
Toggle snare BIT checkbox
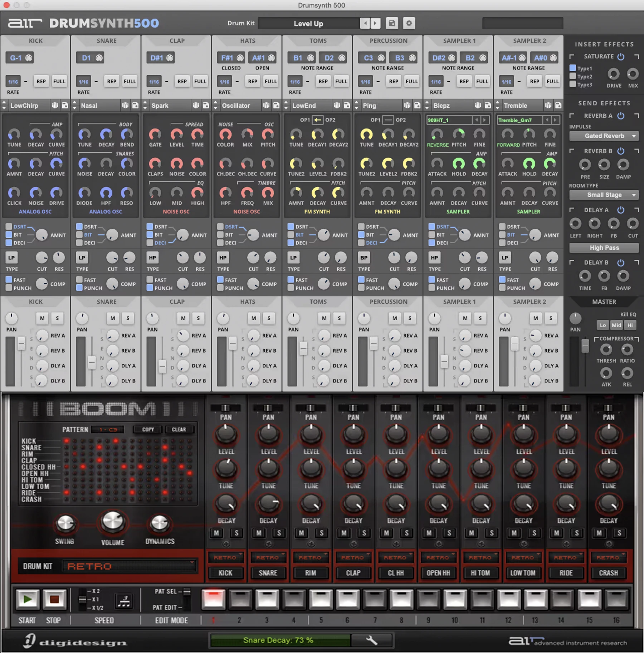coord(79,234)
